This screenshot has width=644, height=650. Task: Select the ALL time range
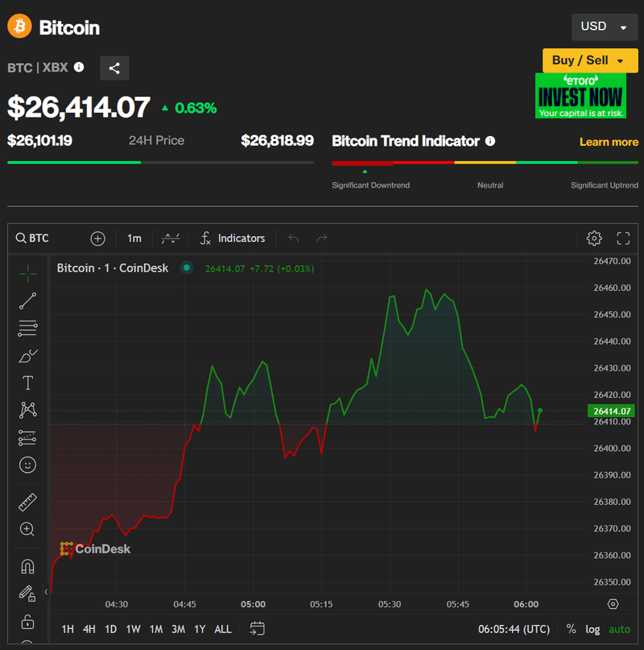(x=223, y=629)
